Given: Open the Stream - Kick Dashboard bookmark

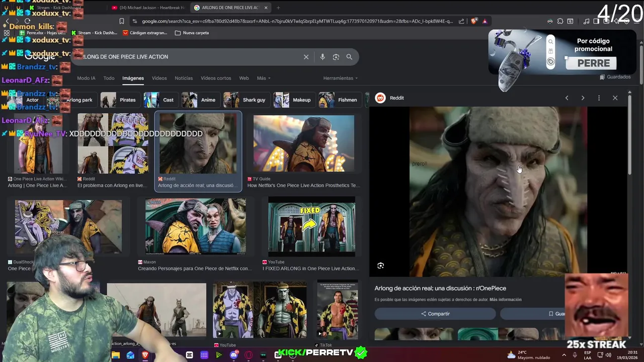Looking at the screenshot, I should [95, 33].
